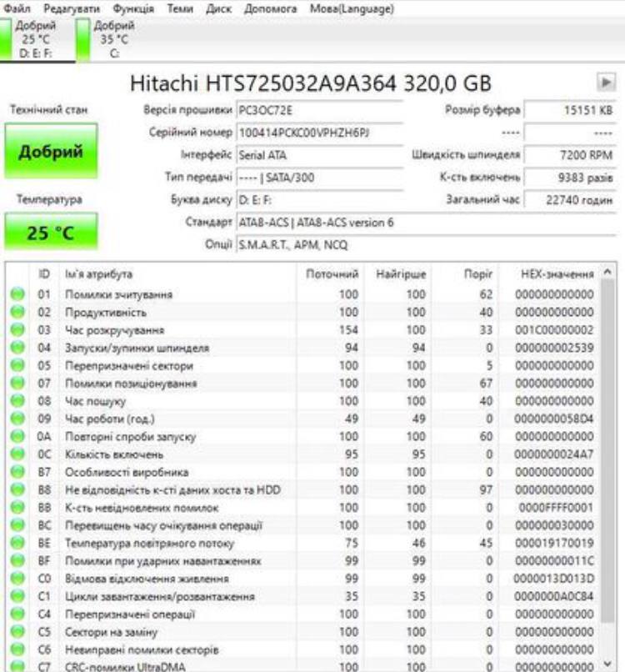The image size is (625, 672).
Task: Select the Невиправні помилки секторів attribute name
Action: (142, 649)
